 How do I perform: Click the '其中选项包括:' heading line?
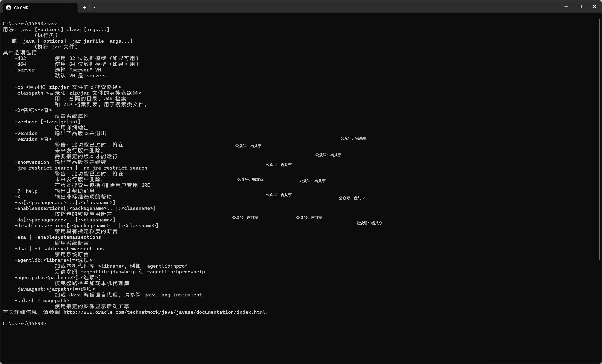click(21, 53)
